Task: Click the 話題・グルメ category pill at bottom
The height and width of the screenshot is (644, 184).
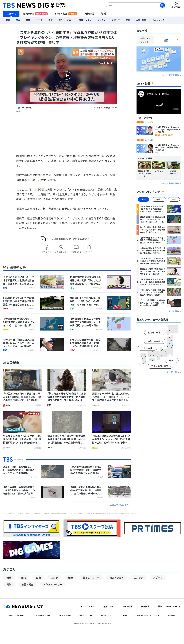Action: 117,578
